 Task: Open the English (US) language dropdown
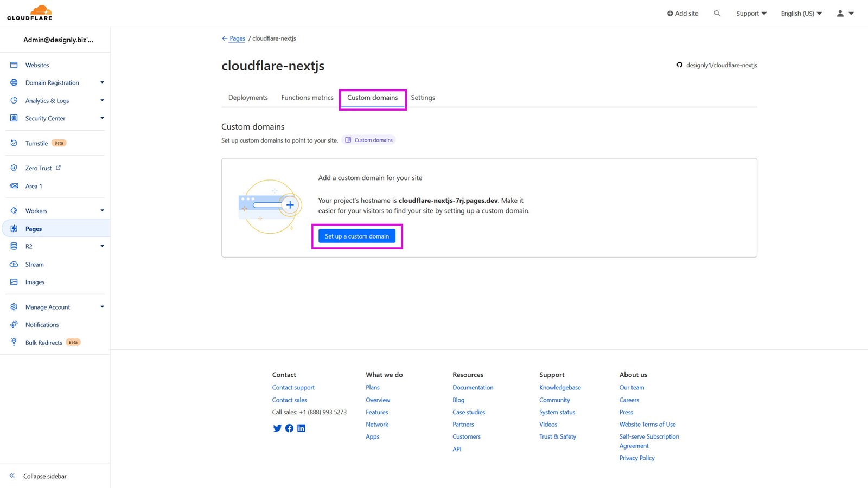(801, 13)
